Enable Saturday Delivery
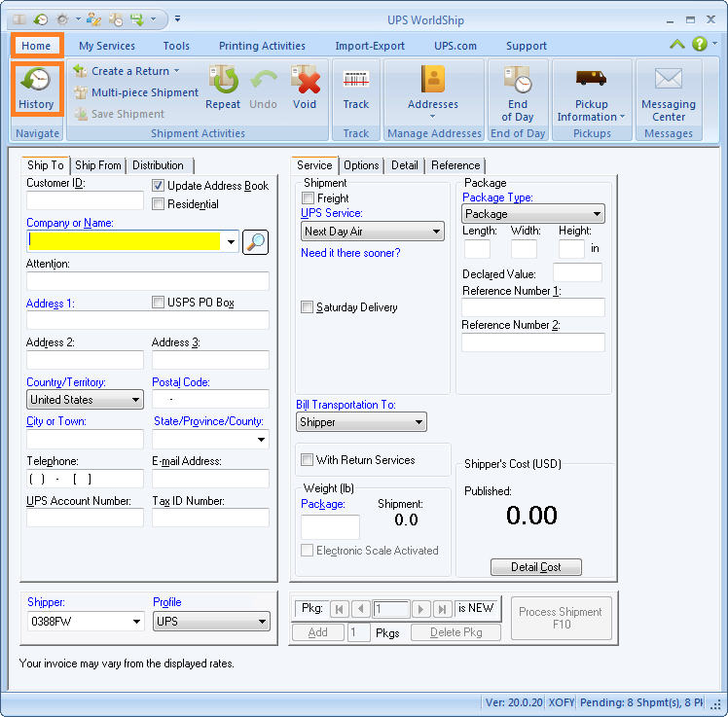Viewport: 728px width, 717px height. pyautogui.click(x=307, y=307)
